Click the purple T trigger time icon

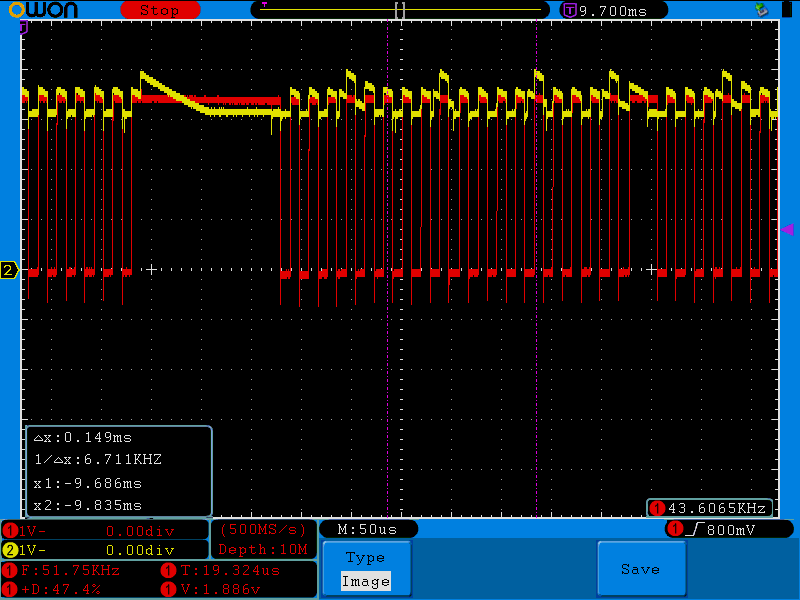[569, 10]
